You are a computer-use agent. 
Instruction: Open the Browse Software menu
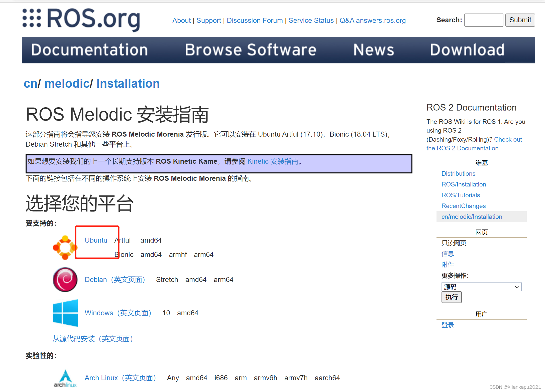pyautogui.click(x=251, y=50)
